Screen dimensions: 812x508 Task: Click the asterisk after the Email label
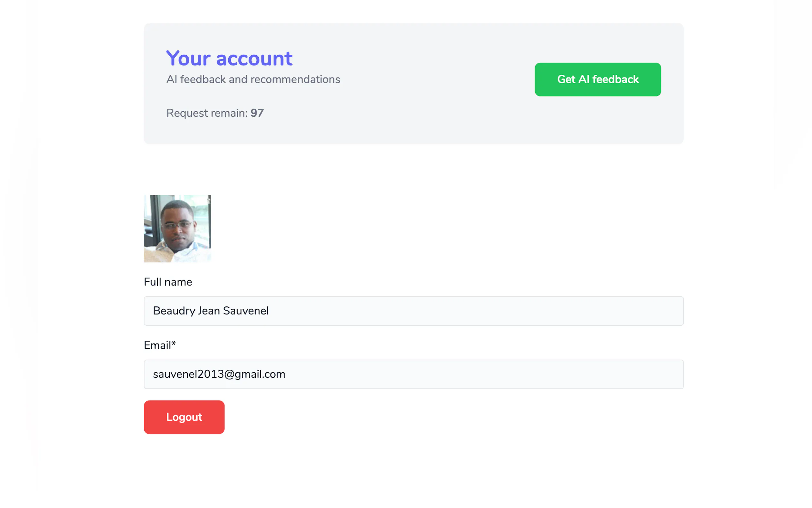click(x=174, y=344)
